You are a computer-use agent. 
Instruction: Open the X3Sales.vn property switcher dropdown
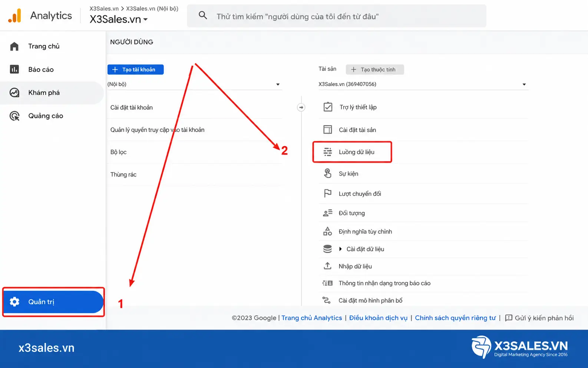(x=119, y=19)
